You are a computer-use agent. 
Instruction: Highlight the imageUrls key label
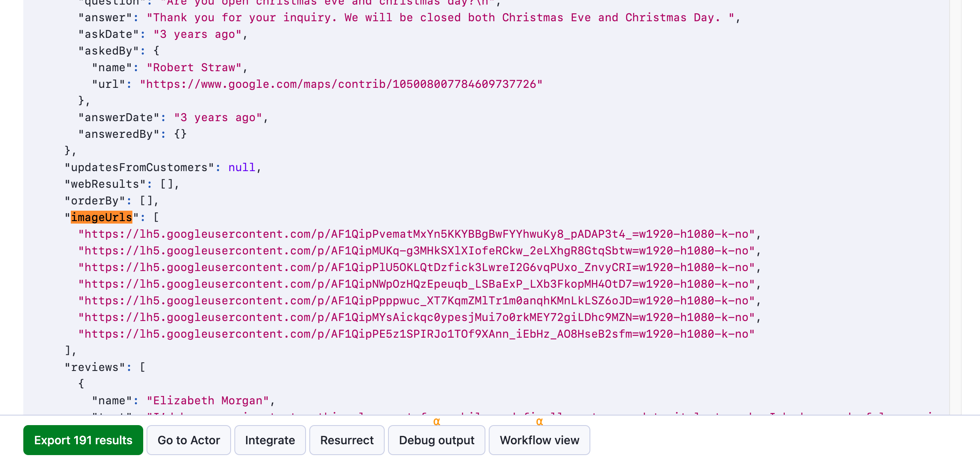tap(101, 217)
